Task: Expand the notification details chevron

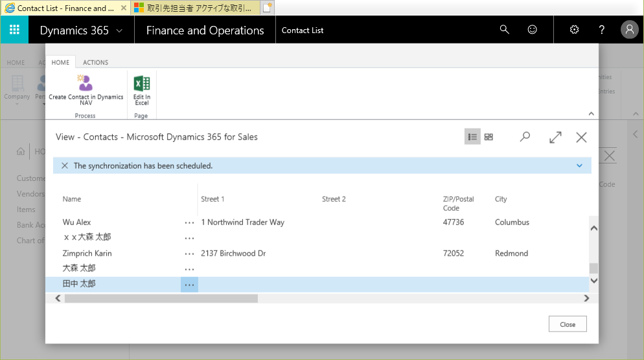Action: pyautogui.click(x=579, y=166)
